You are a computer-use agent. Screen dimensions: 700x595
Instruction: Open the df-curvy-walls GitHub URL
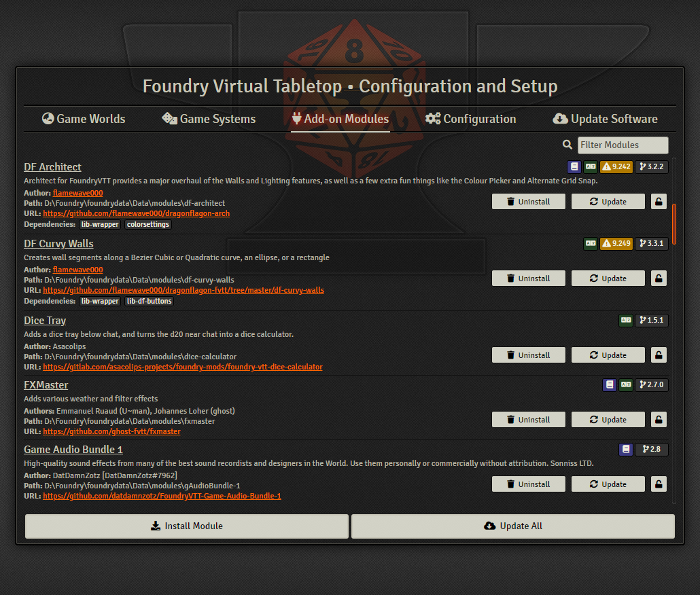183,290
